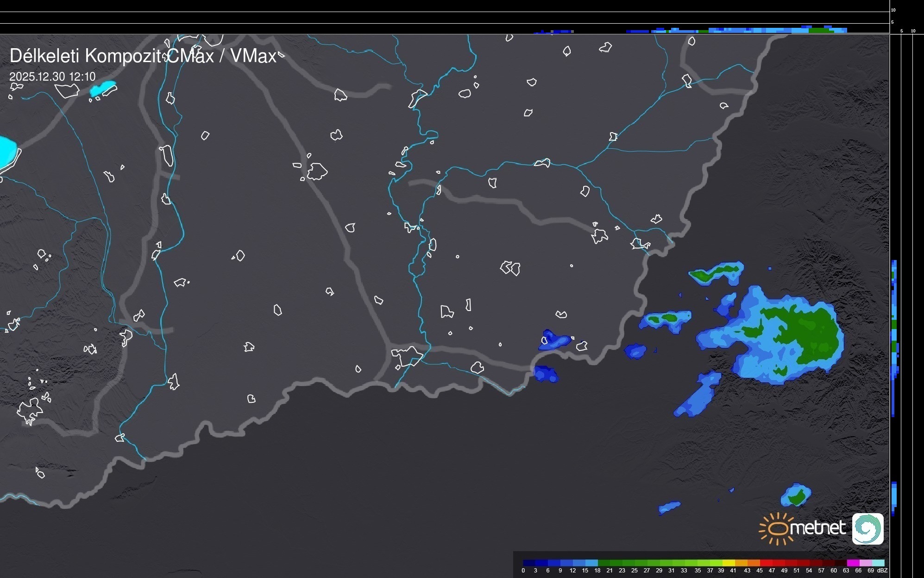
Task: Click the small green echo above metnet logo
Action: coord(797,497)
